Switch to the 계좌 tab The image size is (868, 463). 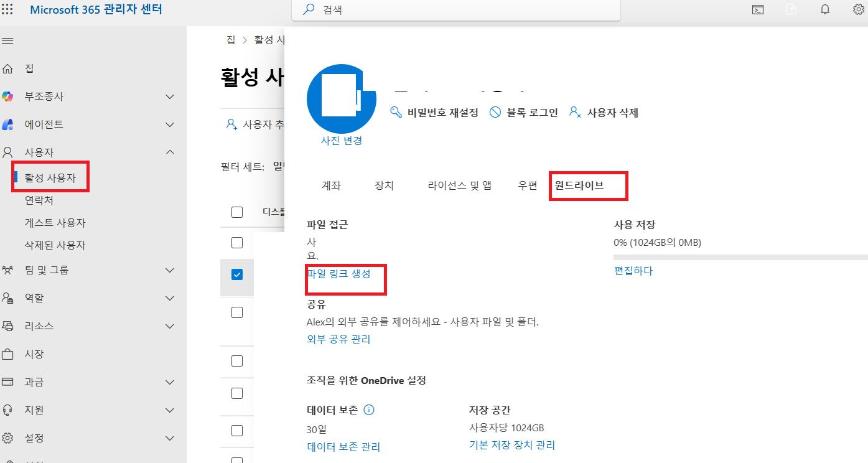331,185
